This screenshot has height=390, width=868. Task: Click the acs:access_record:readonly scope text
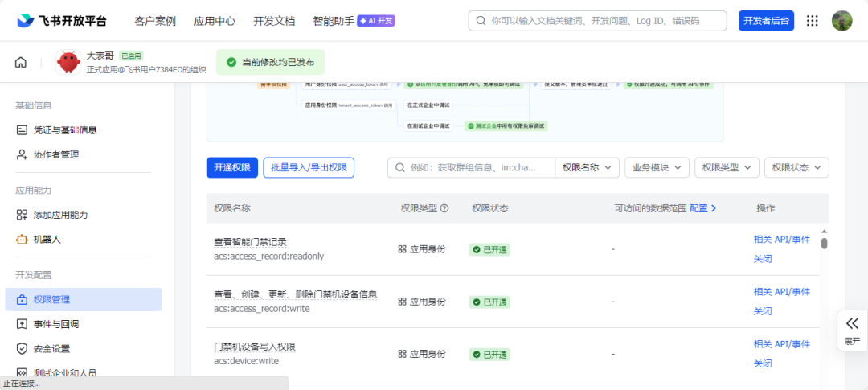[x=269, y=256]
